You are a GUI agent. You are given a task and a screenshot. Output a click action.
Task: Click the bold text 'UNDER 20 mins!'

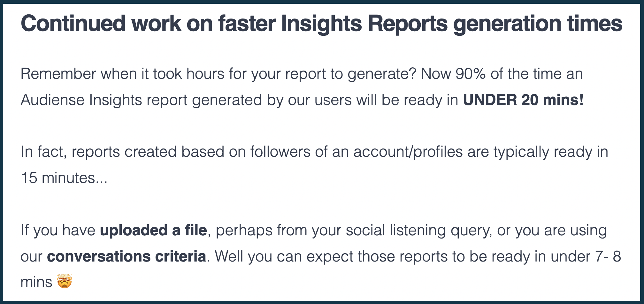click(x=523, y=100)
